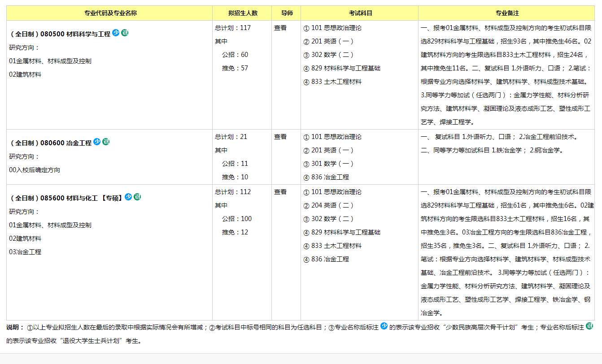This screenshot has height=364, width=602.
Task: Click the (全日制)080600 冶金工程 title
Action: click(51, 143)
